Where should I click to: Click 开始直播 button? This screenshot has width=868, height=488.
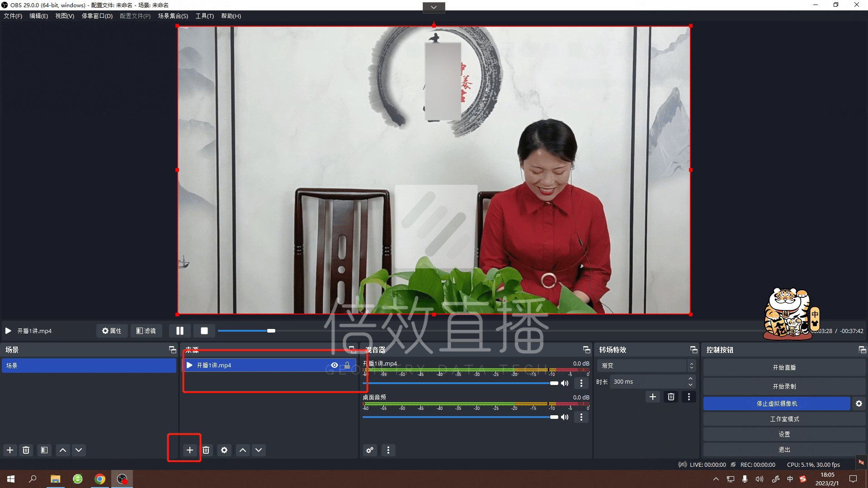click(783, 368)
